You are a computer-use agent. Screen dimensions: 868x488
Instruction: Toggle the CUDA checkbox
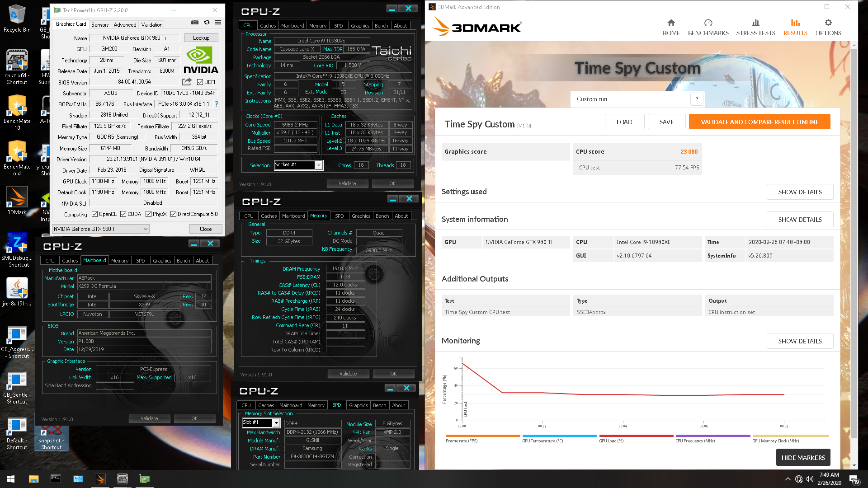[x=123, y=214]
